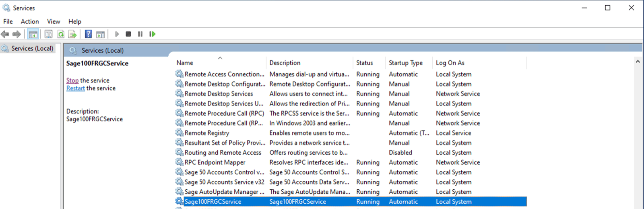The image size is (644, 209).
Task: Select Remote Procedure Call (RPC) service
Action: point(351,113)
